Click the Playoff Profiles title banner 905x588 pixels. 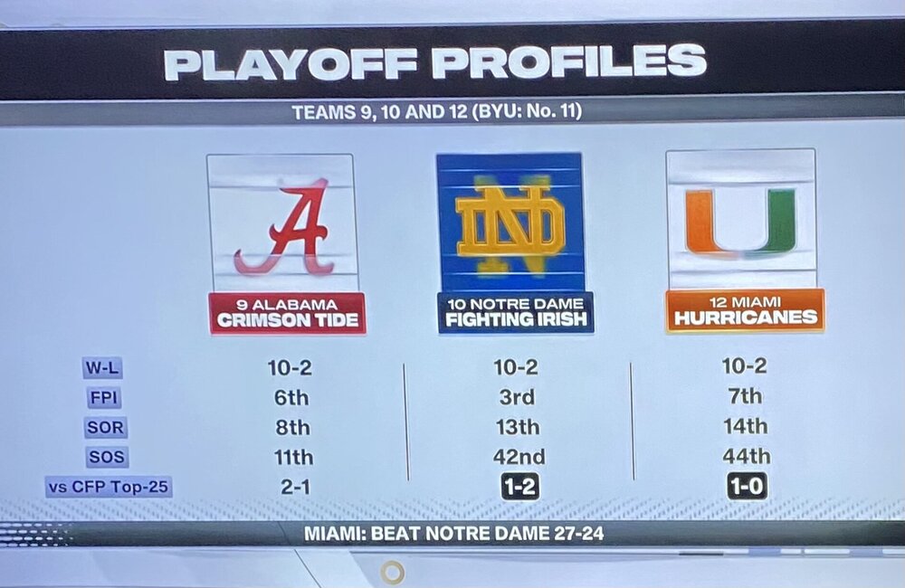(434, 62)
